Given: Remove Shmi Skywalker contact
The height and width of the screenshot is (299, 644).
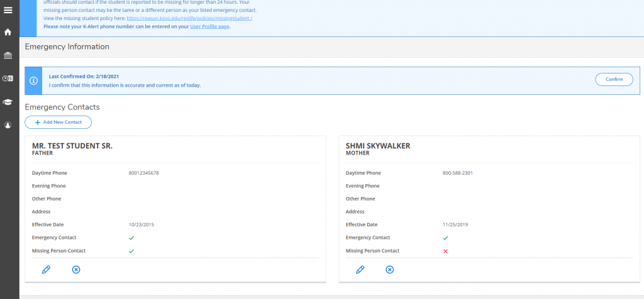Looking at the screenshot, I should pyautogui.click(x=389, y=269).
